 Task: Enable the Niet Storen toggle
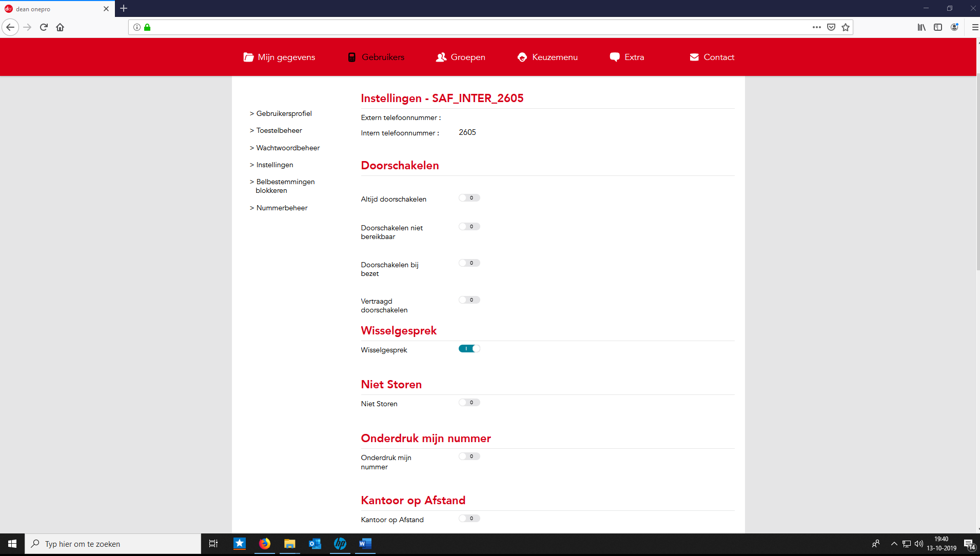(469, 403)
